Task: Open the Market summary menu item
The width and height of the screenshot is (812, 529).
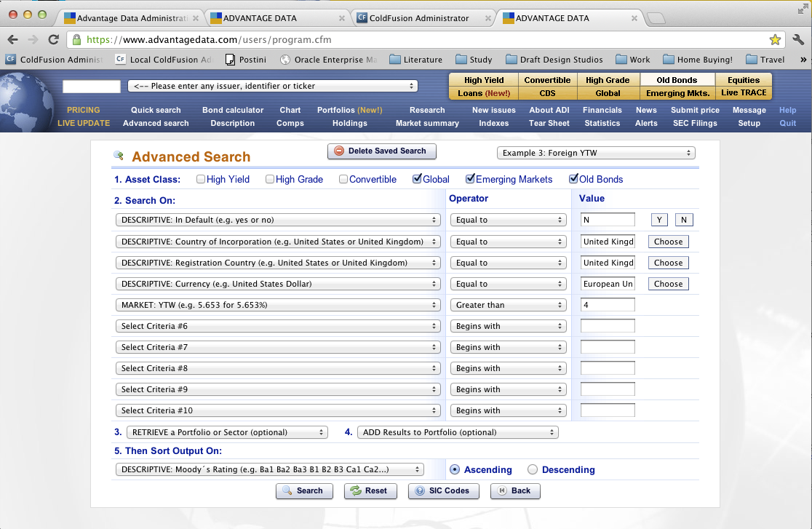Action: (x=427, y=123)
